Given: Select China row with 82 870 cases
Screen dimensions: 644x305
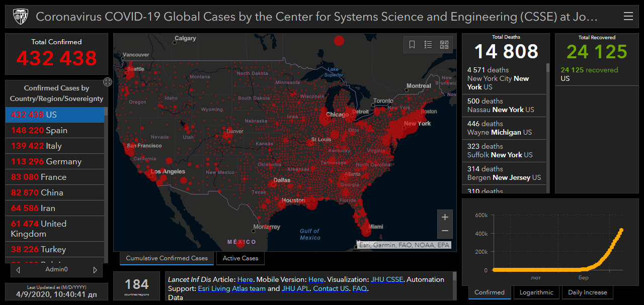Looking at the screenshot, I should (55, 192).
